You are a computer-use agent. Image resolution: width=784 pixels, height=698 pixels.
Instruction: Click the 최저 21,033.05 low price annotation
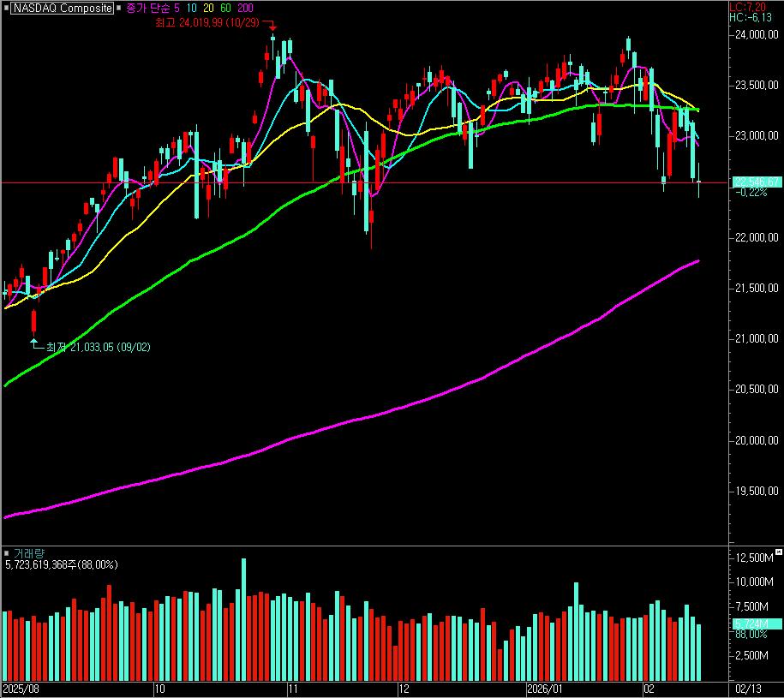98,347
